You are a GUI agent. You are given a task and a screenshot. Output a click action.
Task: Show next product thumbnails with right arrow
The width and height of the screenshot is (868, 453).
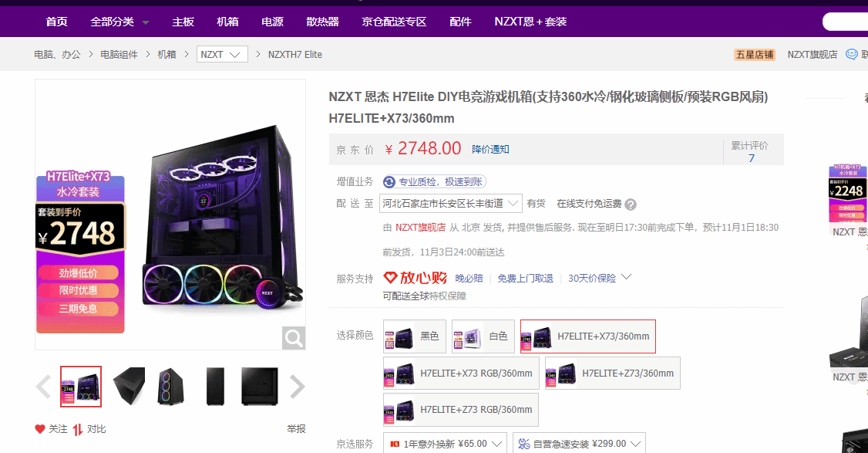point(298,387)
